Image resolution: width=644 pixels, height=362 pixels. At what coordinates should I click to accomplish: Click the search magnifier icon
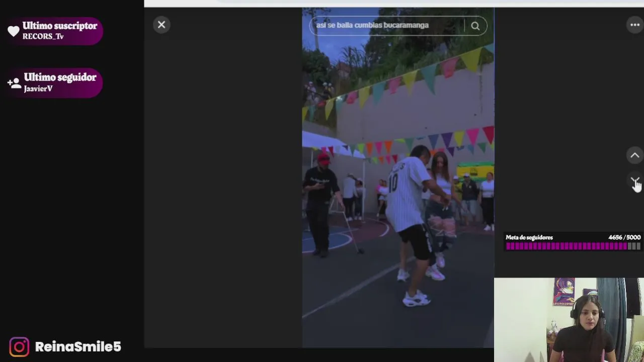475,26
